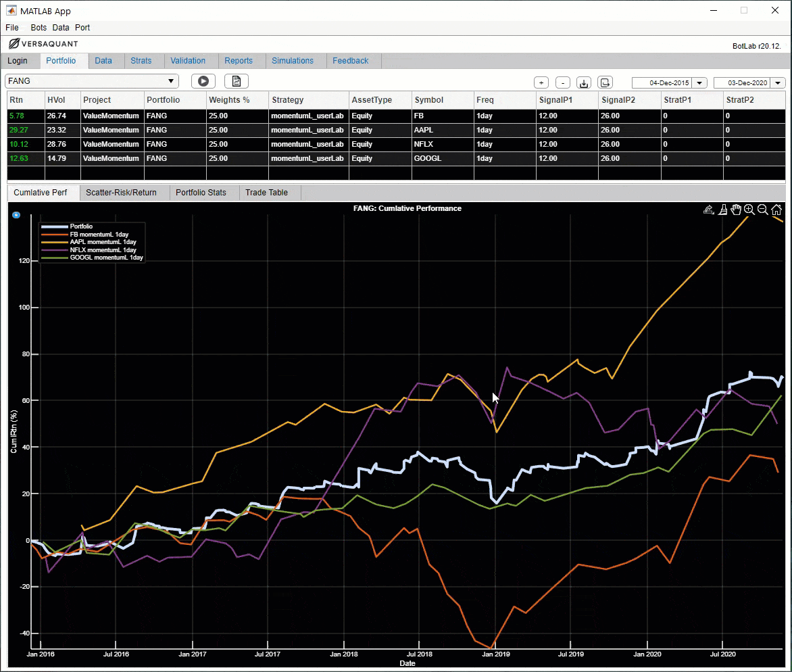The image size is (792, 672).
Task: Restore chart view with home icon
Action: pos(776,210)
